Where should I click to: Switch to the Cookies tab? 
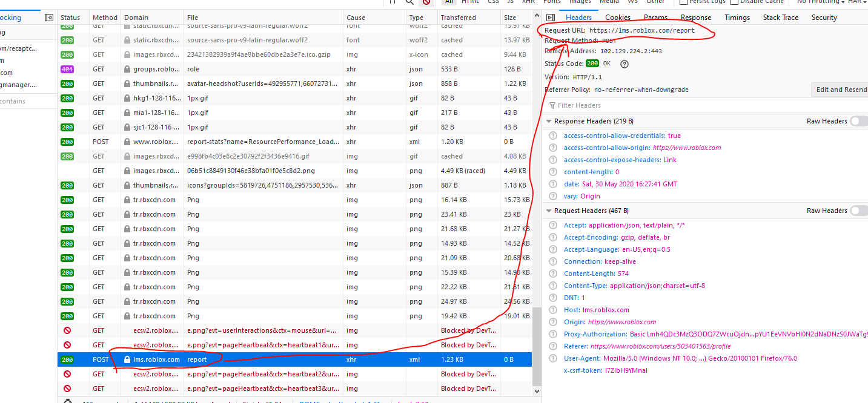[618, 18]
